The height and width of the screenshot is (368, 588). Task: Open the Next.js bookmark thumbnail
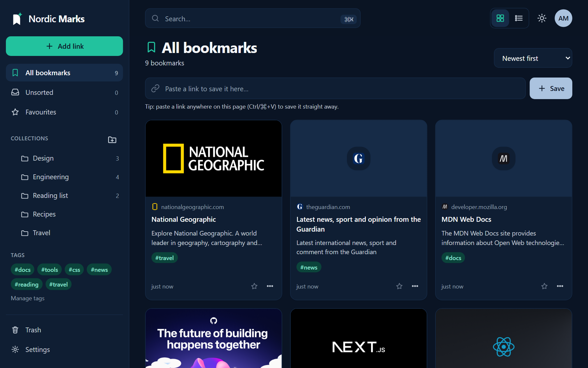359,338
